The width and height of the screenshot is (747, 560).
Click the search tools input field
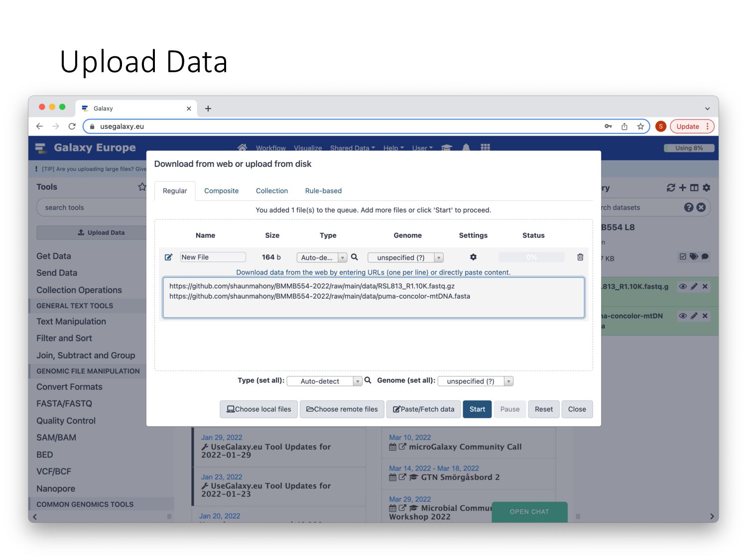(91, 208)
